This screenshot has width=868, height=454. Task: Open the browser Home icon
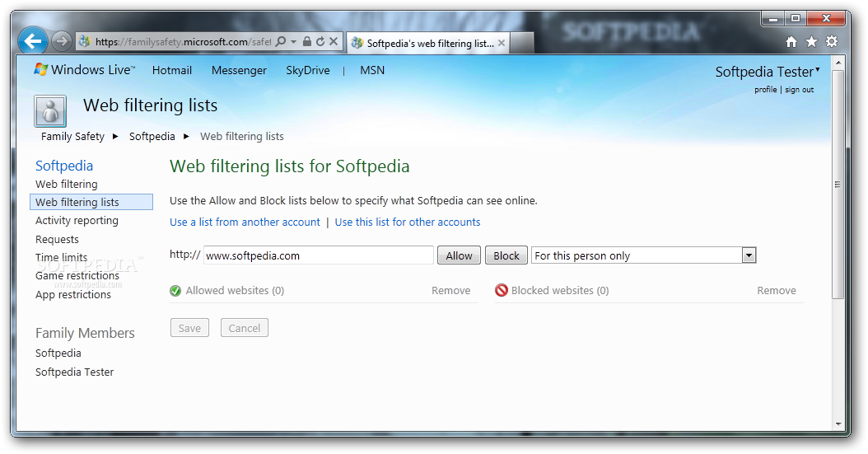point(791,41)
